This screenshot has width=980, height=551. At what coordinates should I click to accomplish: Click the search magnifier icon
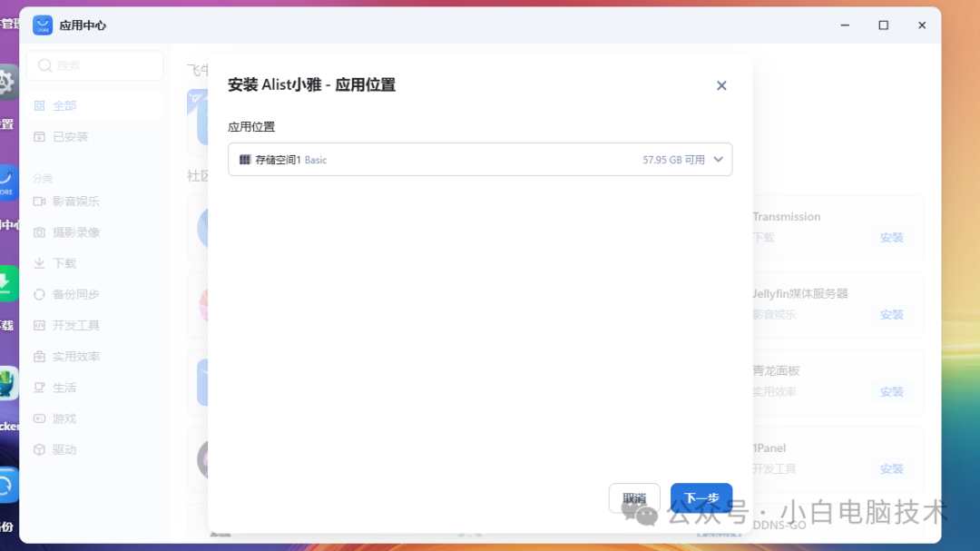tap(45, 65)
